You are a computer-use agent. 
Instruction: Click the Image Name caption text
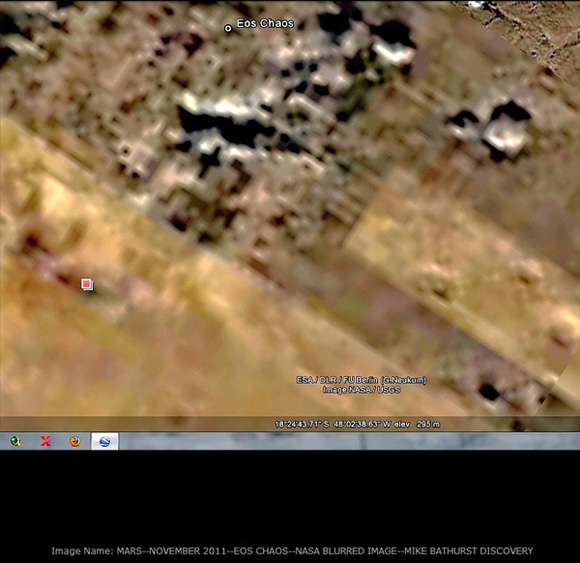click(x=292, y=551)
